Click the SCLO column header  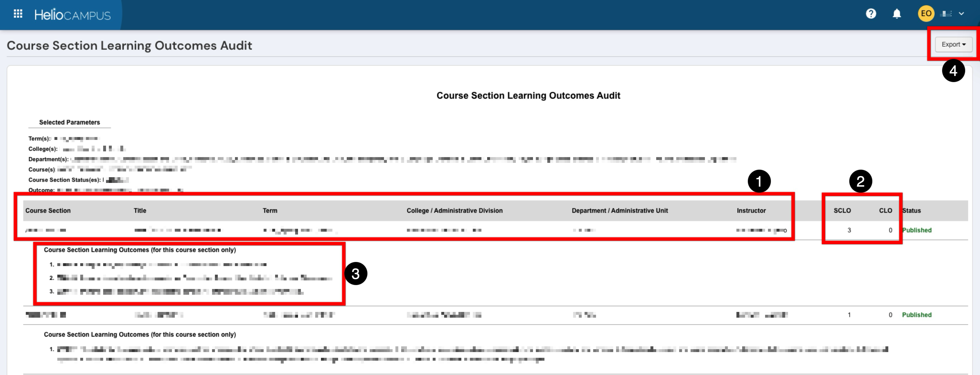click(842, 210)
